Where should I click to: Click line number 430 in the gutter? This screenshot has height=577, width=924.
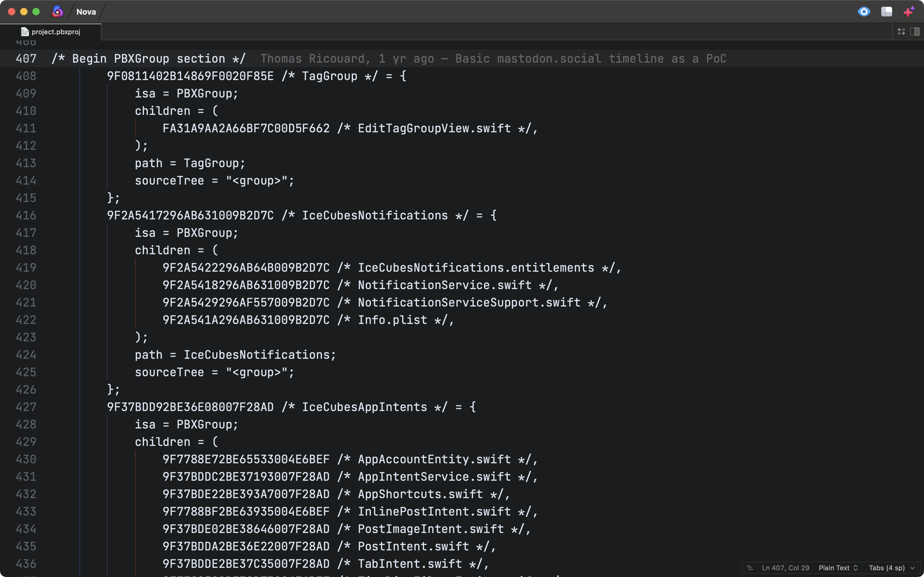coord(26,459)
